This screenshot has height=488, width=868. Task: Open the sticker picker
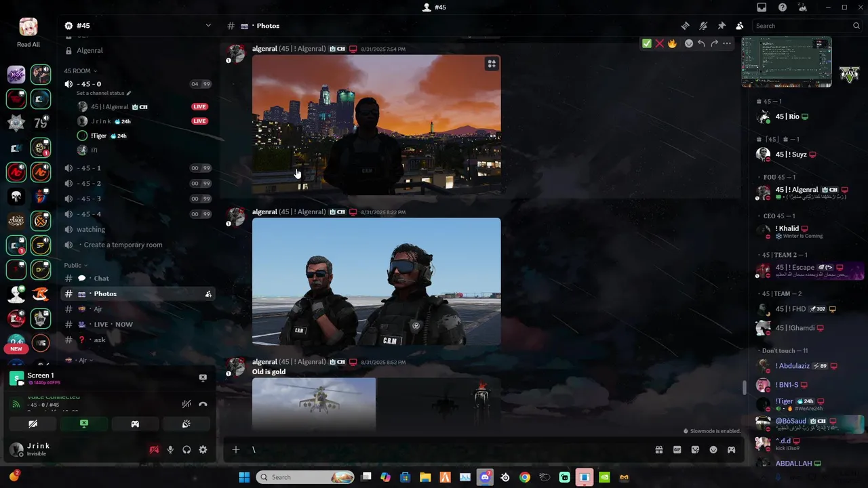(695, 449)
